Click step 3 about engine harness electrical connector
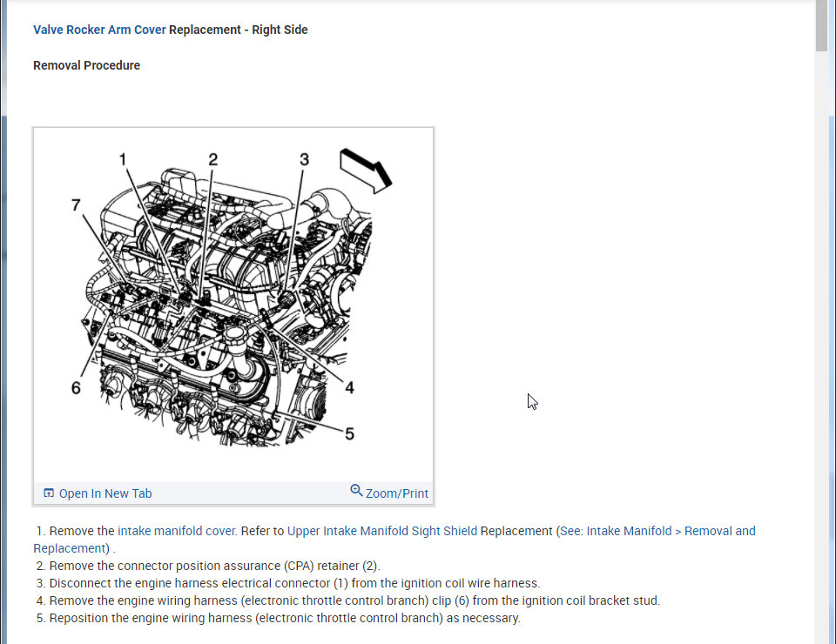The height and width of the screenshot is (644, 836). pos(288,583)
